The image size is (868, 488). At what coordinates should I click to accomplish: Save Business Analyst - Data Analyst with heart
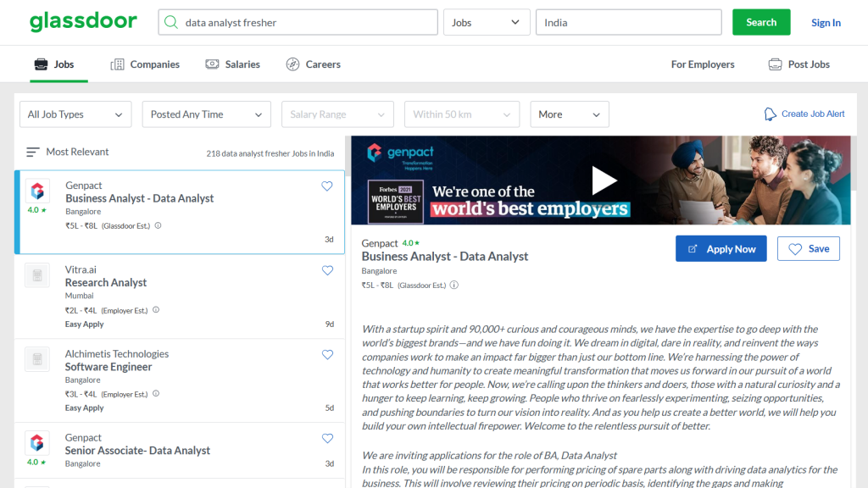327,186
